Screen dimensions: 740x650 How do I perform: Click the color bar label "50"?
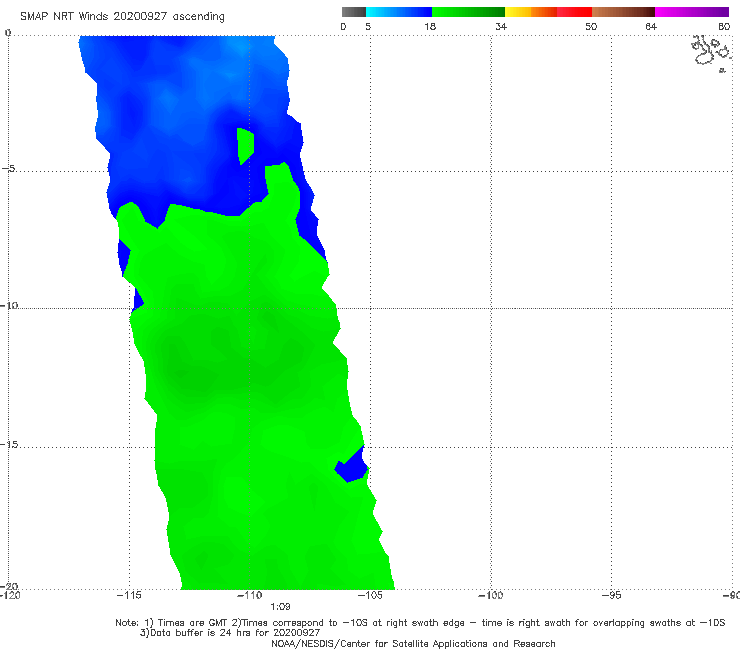coord(591,27)
